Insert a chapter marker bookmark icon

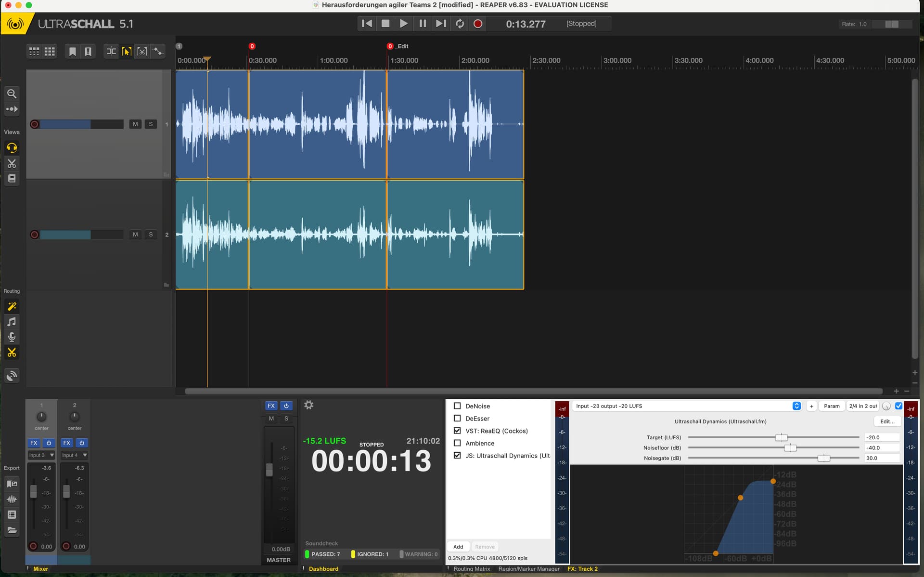73,52
